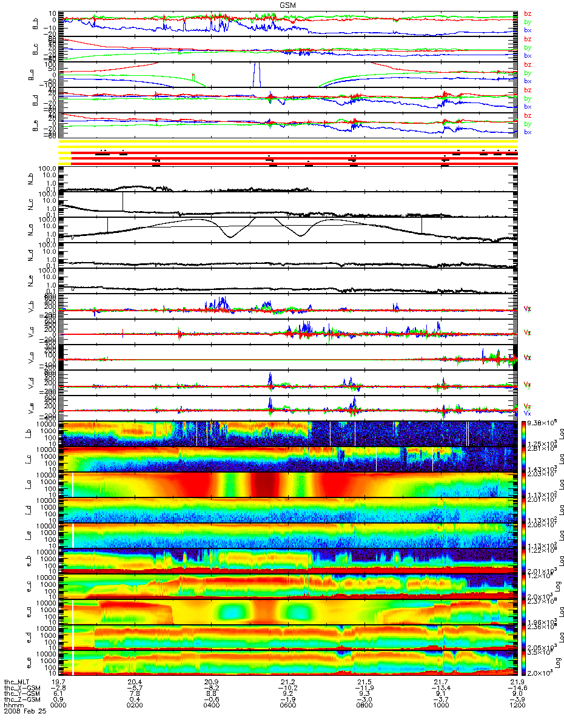
Task: Click the yellow status bar above N_b panel
Action: click(287, 147)
